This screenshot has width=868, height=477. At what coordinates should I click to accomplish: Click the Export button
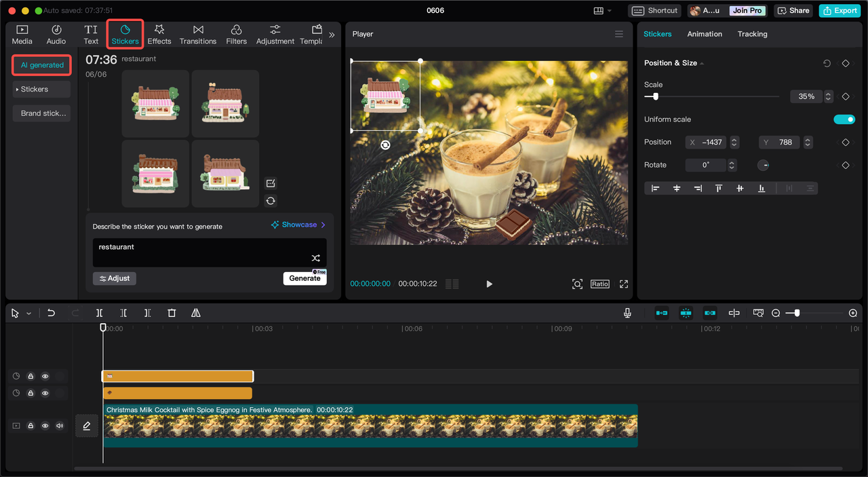pyautogui.click(x=840, y=10)
